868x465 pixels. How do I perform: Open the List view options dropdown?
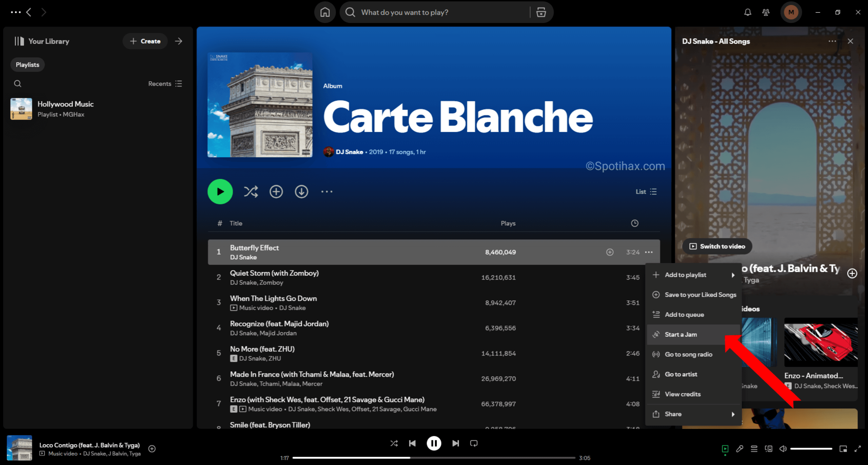click(646, 192)
